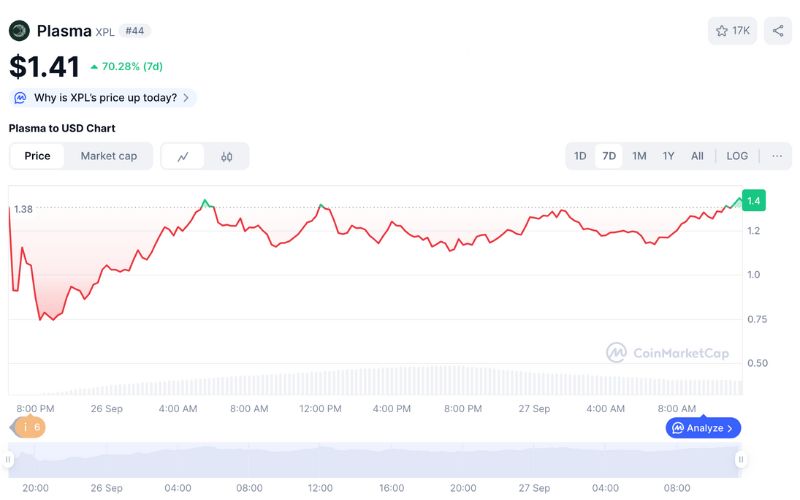Viewport: 800px width, 500px height.
Task: Click the events marker badge showing 6
Action: coord(28,427)
